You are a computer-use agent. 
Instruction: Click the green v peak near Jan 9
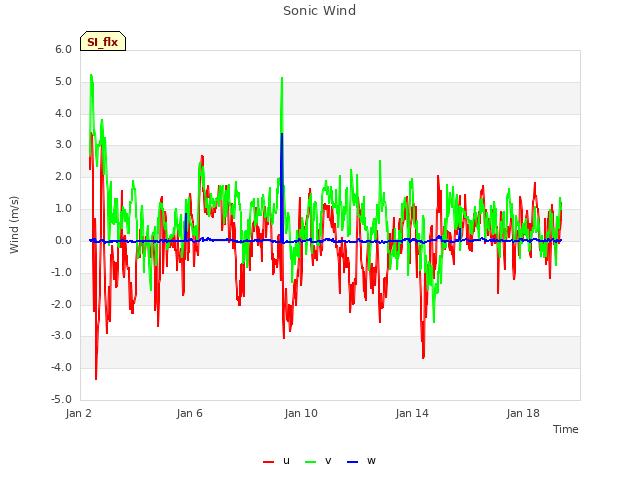click(x=282, y=80)
